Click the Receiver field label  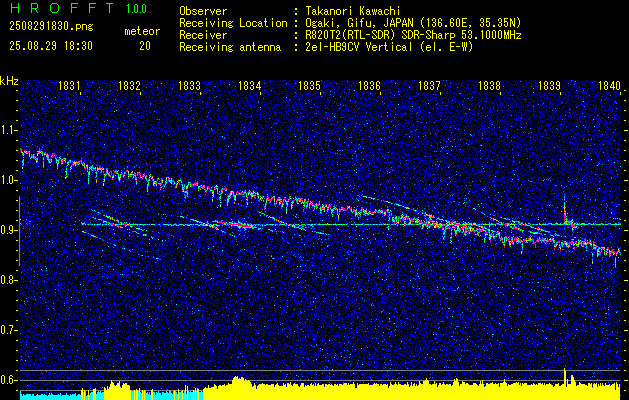pyautogui.click(x=203, y=35)
